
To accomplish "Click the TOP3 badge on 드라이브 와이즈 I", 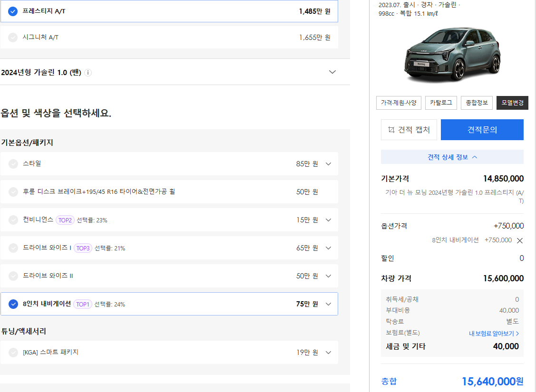I will [83, 248].
